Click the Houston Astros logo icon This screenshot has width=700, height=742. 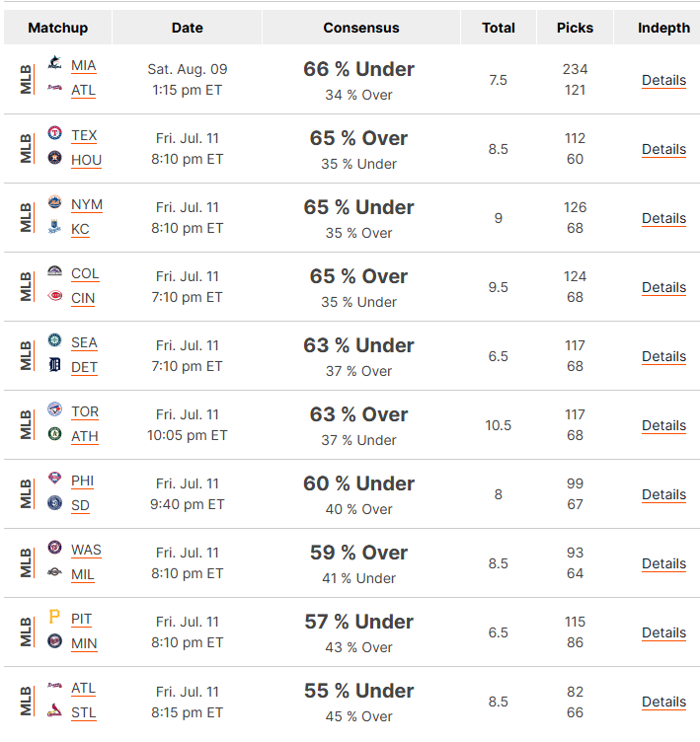click(x=55, y=158)
